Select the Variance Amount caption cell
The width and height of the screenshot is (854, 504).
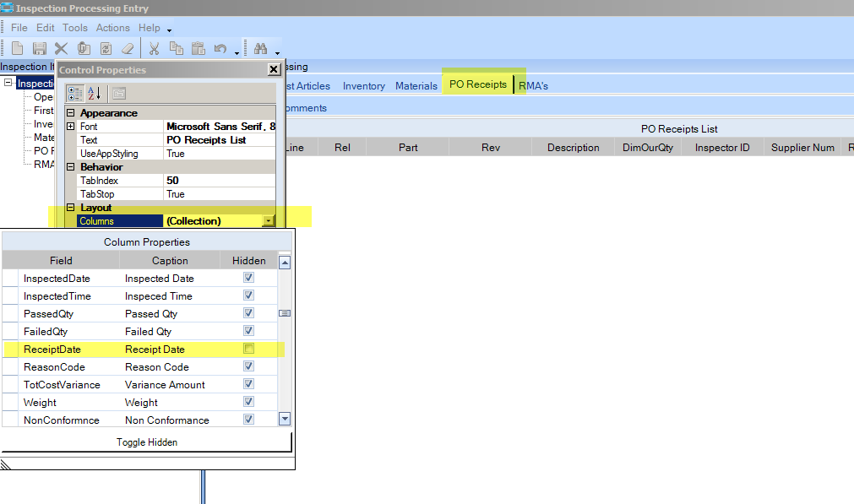[170, 385]
